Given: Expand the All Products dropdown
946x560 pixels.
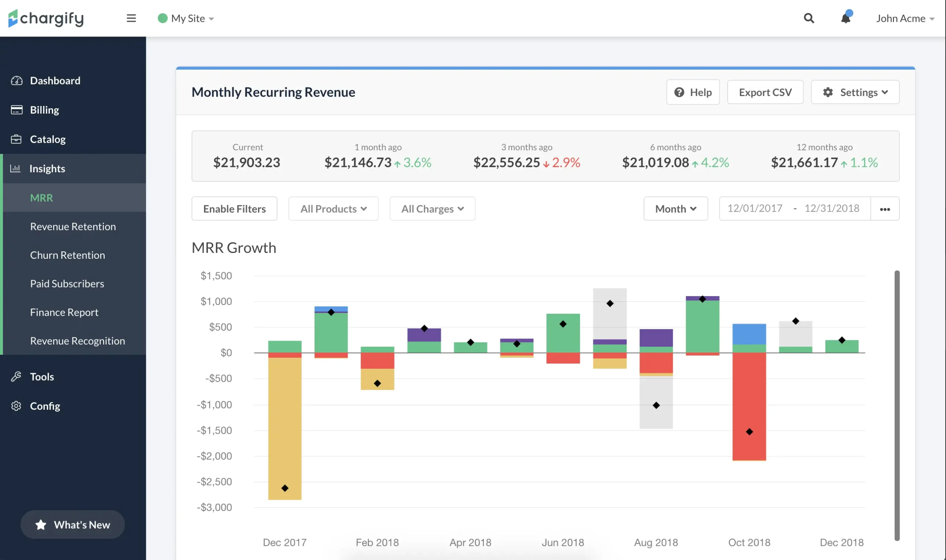Looking at the screenshot, I should [333, 209].
